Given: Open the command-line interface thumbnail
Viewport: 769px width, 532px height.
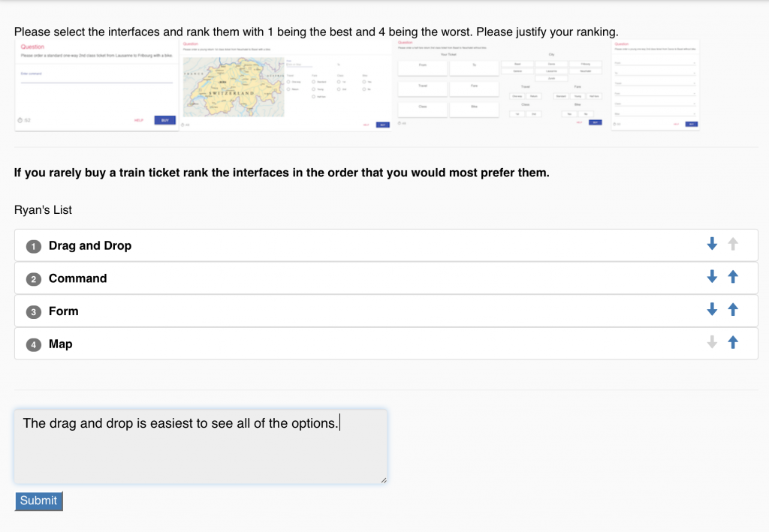Looking at the screenshot, I should [96, 85].
